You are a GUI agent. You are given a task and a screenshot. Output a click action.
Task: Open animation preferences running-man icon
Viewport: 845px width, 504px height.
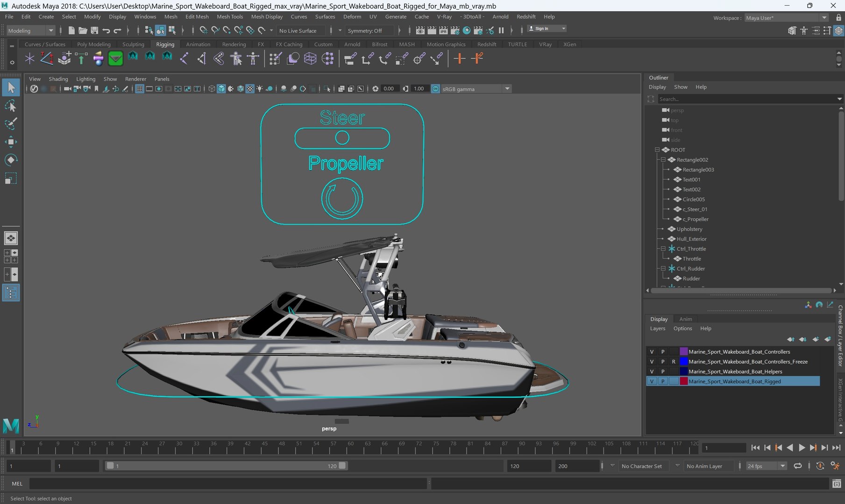click(x=835, y=466)
